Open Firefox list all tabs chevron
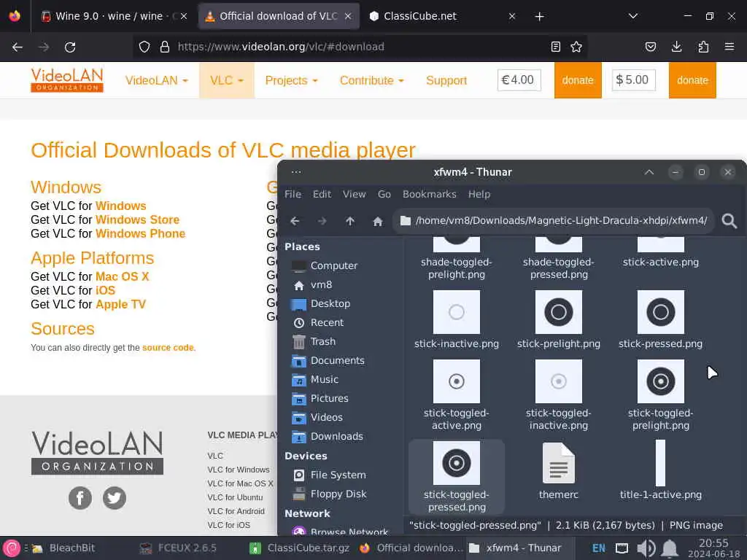 tap(632, 16)
